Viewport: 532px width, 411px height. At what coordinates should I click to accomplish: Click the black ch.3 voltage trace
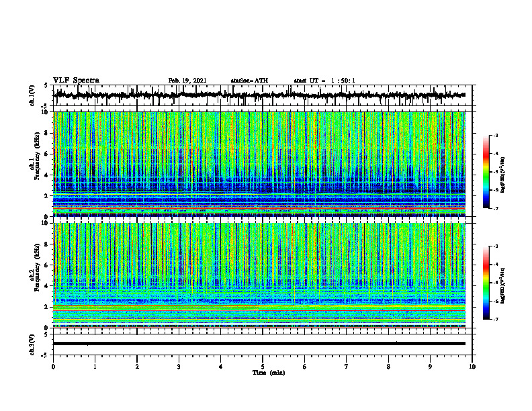[259, 344]
